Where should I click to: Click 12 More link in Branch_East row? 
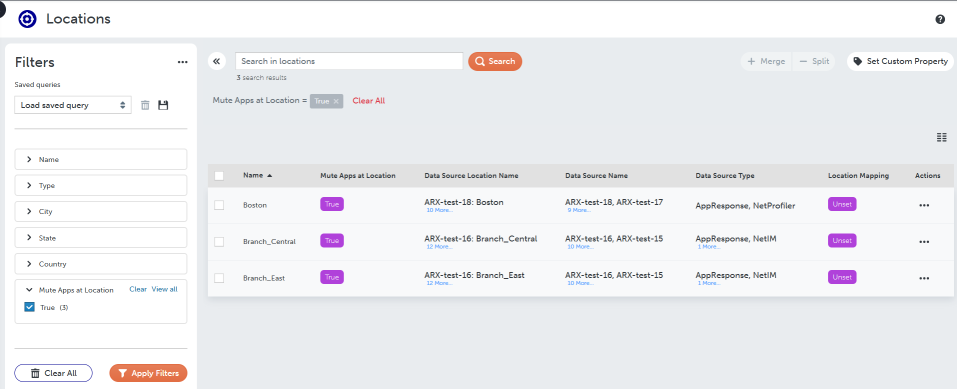coord(439,283)
